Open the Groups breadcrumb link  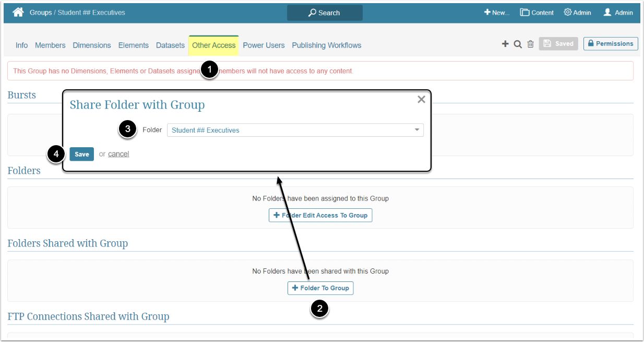pos(41,13)
